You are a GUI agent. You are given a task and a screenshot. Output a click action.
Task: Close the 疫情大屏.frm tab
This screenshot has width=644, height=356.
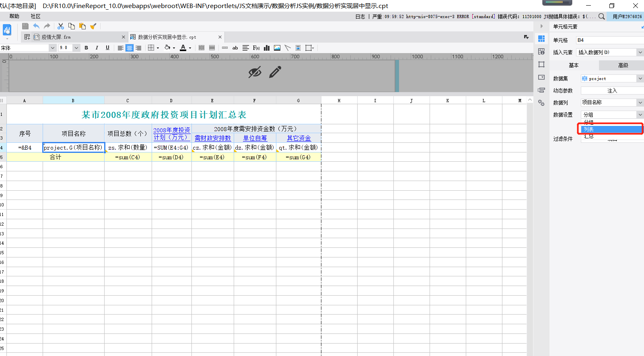pyautogui.click(x=123, y=37)
